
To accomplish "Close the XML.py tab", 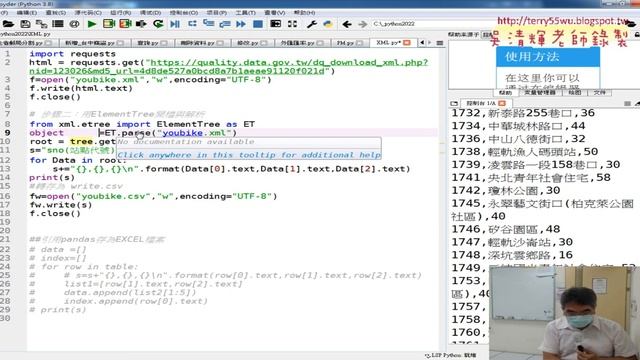I will [x=407, y=42].
